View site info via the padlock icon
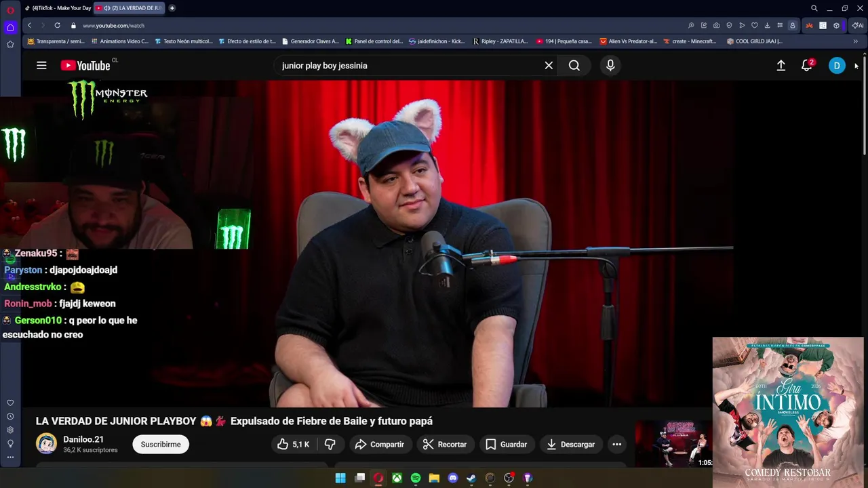The image size is (868, 488). [73, 26]
